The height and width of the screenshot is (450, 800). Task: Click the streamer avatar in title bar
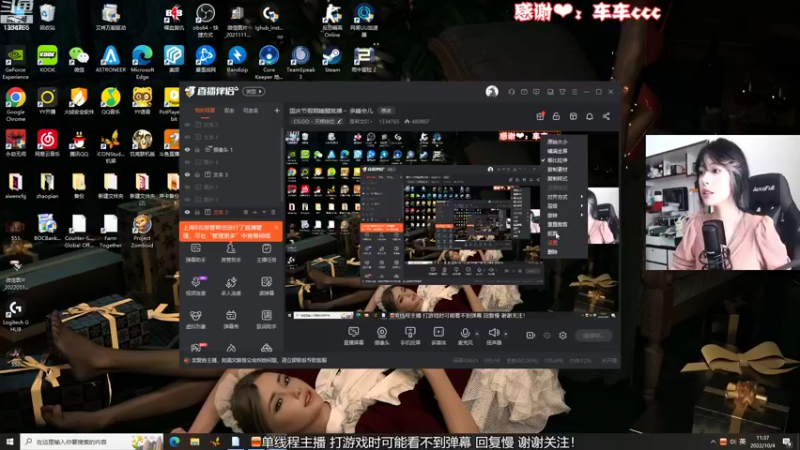coord(492,91)
